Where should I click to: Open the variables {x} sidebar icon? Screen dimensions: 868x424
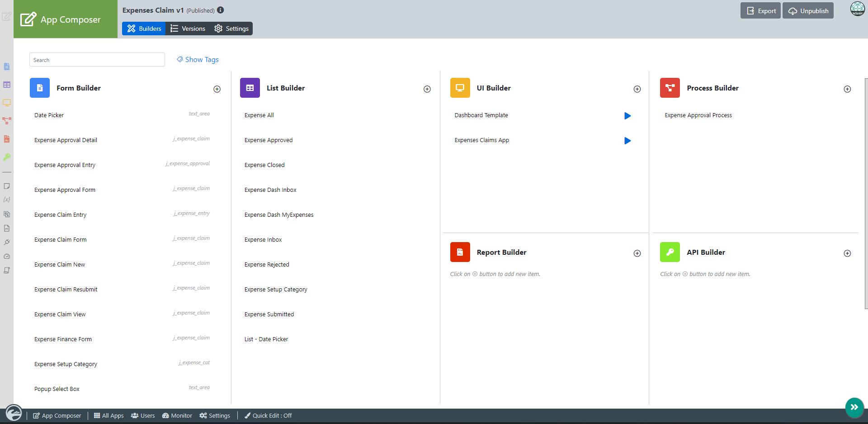7,200
